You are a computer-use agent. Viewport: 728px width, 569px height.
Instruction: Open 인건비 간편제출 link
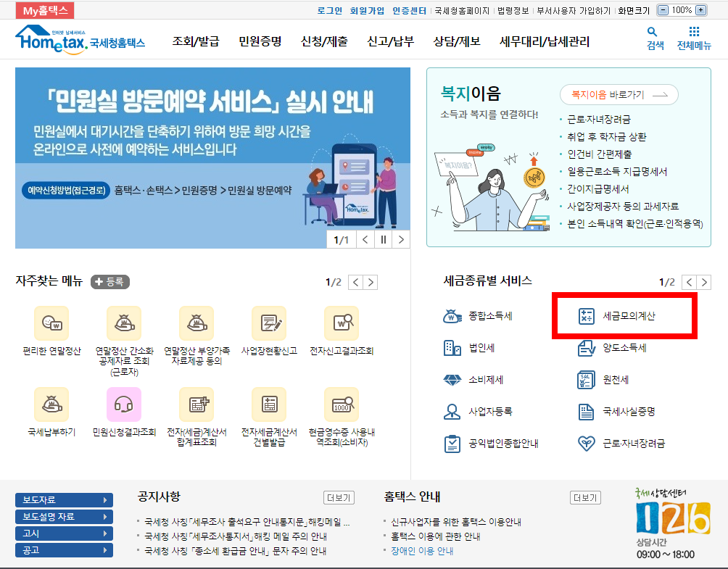[600, 154]
